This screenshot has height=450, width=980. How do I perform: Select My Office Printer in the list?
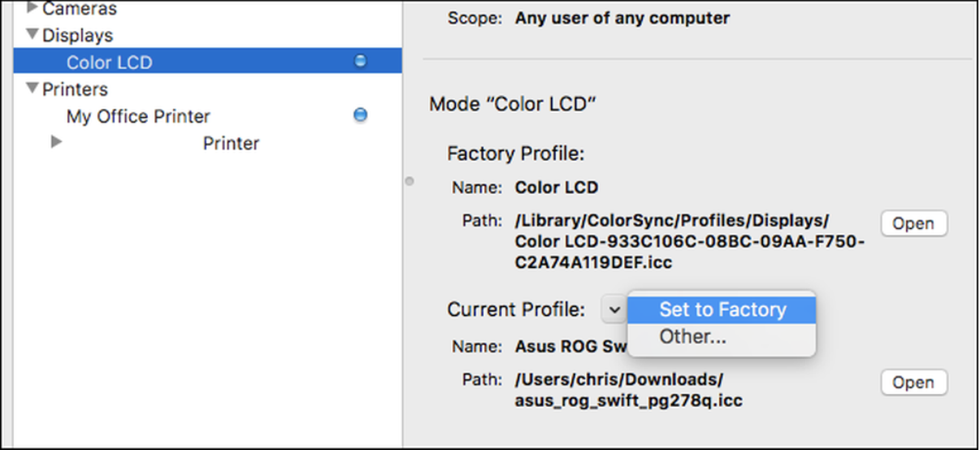pyautogui.click(x=138, y=116)
